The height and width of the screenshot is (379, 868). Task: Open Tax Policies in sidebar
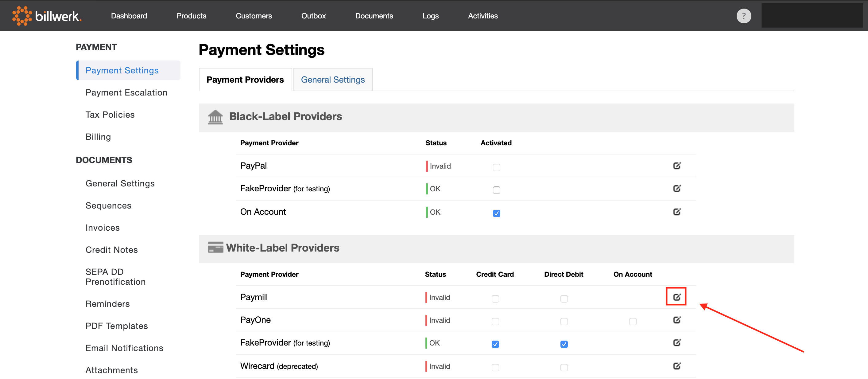110,115
